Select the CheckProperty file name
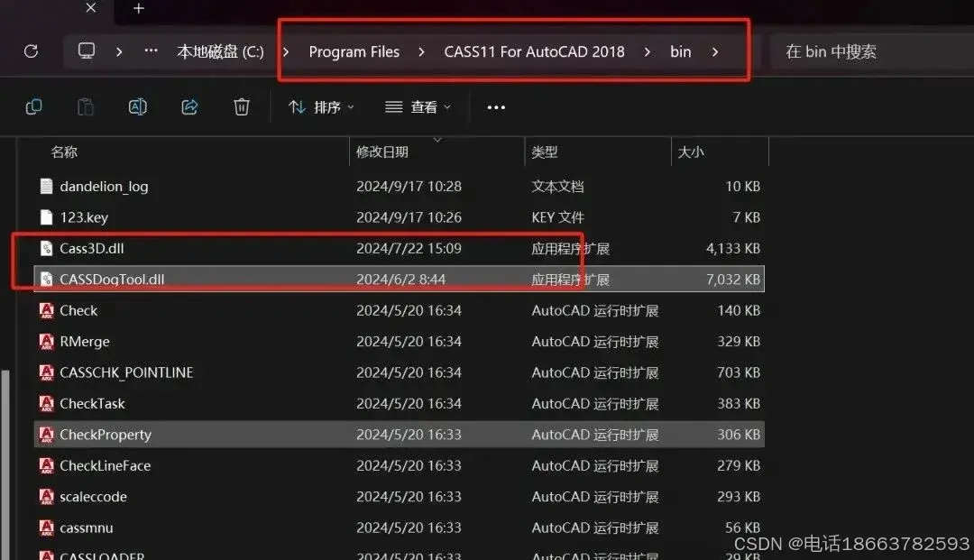 [x=105, y=435]
